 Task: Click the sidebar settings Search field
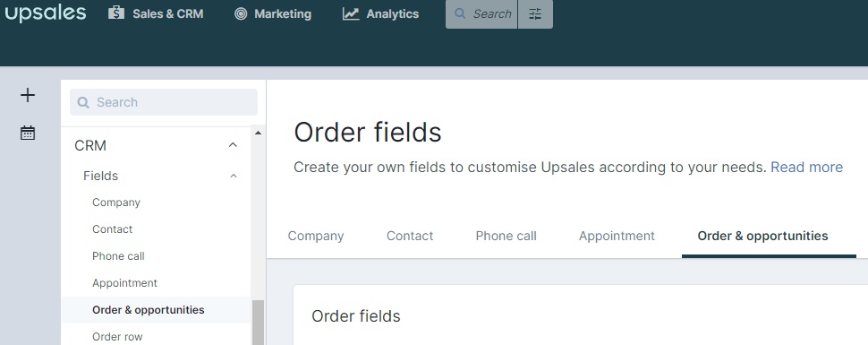(163, 102)
